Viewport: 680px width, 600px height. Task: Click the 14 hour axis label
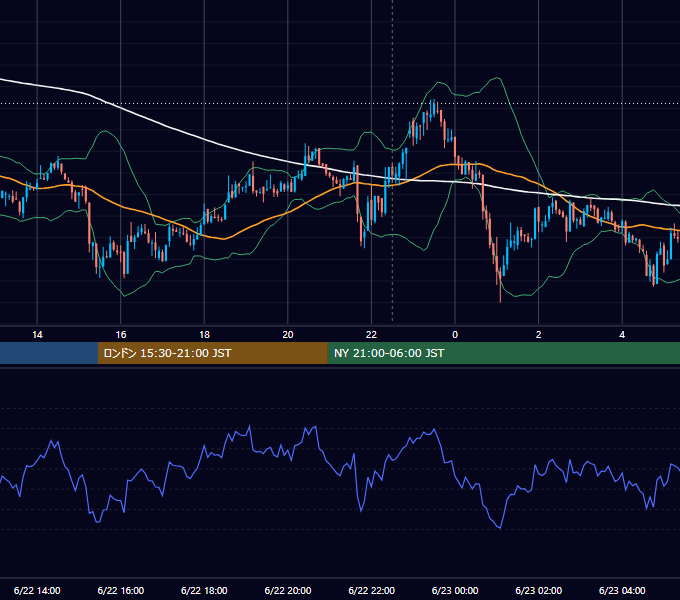[x=37, y=335]
